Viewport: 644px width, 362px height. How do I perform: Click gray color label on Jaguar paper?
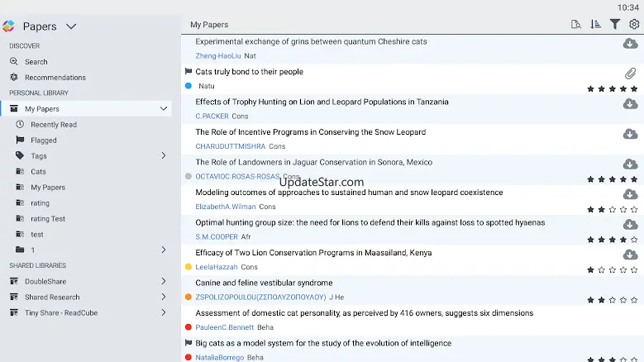[188, 176]
